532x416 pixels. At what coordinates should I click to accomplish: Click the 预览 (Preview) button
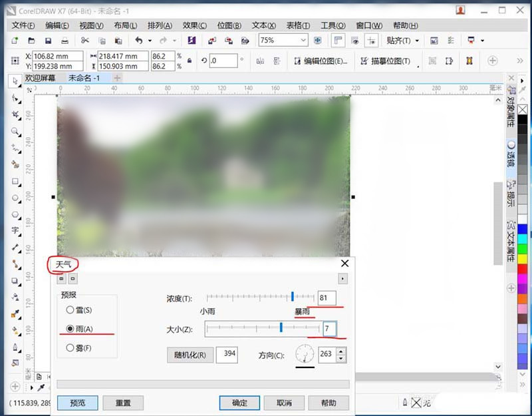[78, 403]
